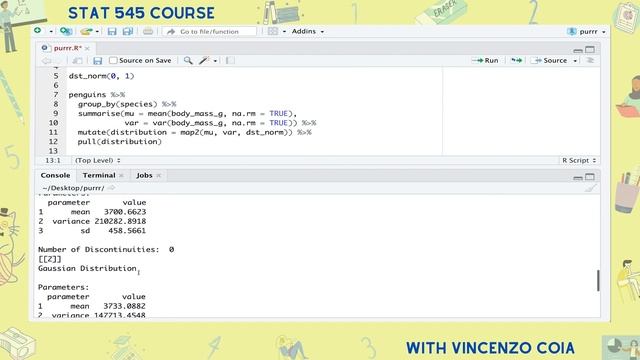Click the mutate(distribution = map2 line
Image resolution: width=640 pixels, height=360 pixels.
(x=195, y=132)
